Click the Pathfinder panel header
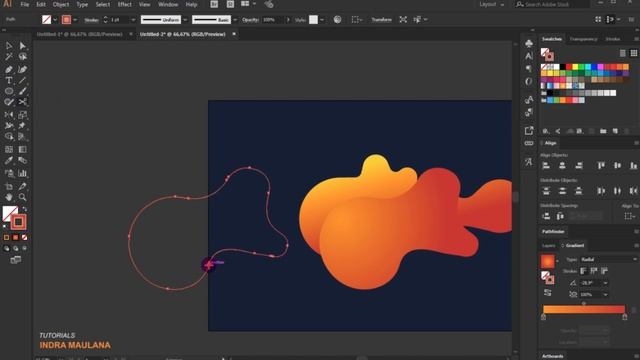 (553, 231)
